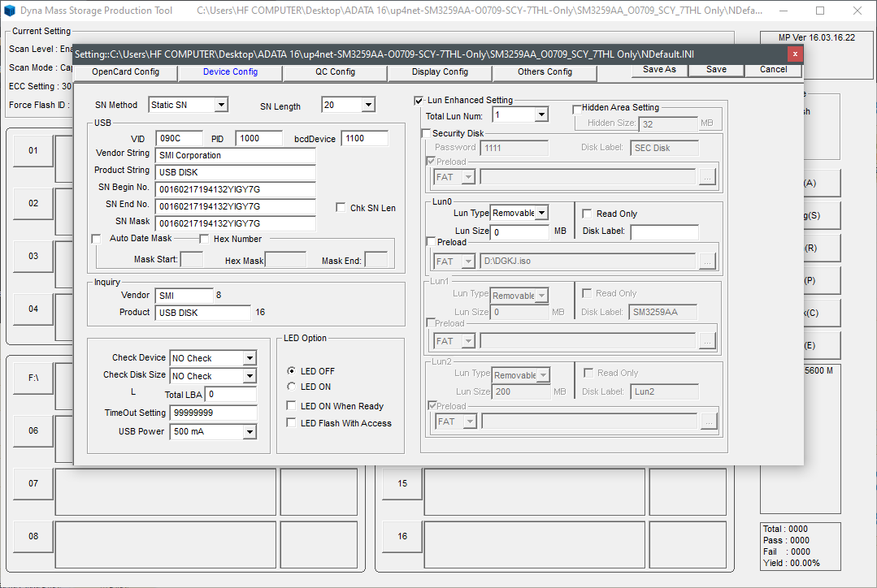Image resolution: width=877 pixels, height=588 pixels.
Task: Click the Dyna Mass Storage app icon
Action: pyautogui.click(x=10, y=11)
